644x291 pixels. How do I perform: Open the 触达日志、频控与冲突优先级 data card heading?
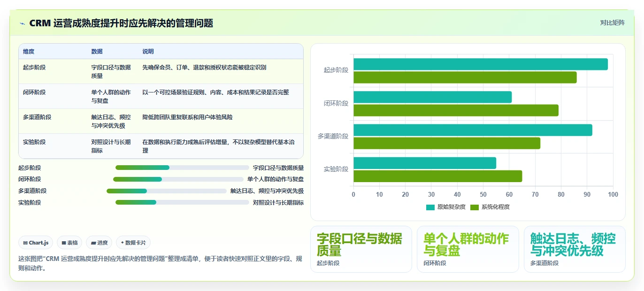pos(573,245)
